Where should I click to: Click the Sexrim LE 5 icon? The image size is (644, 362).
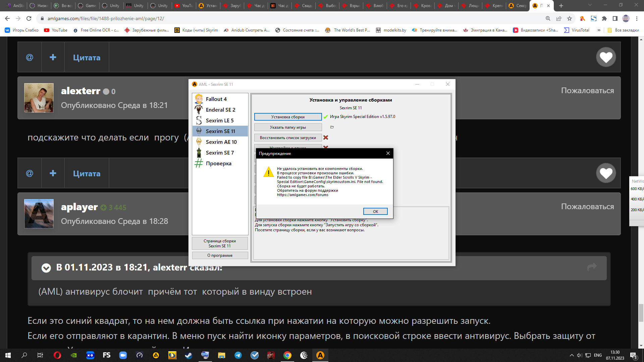tap(199, 120)
